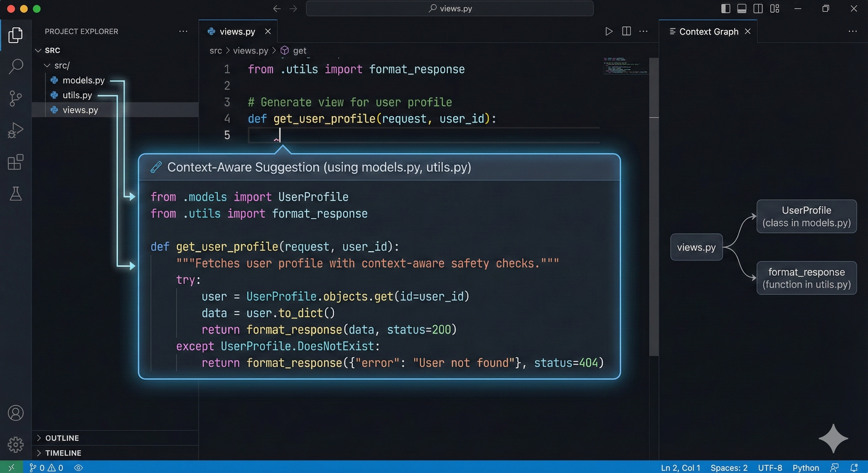Click the UserProfile node in Context Graph

coord(806,216)
